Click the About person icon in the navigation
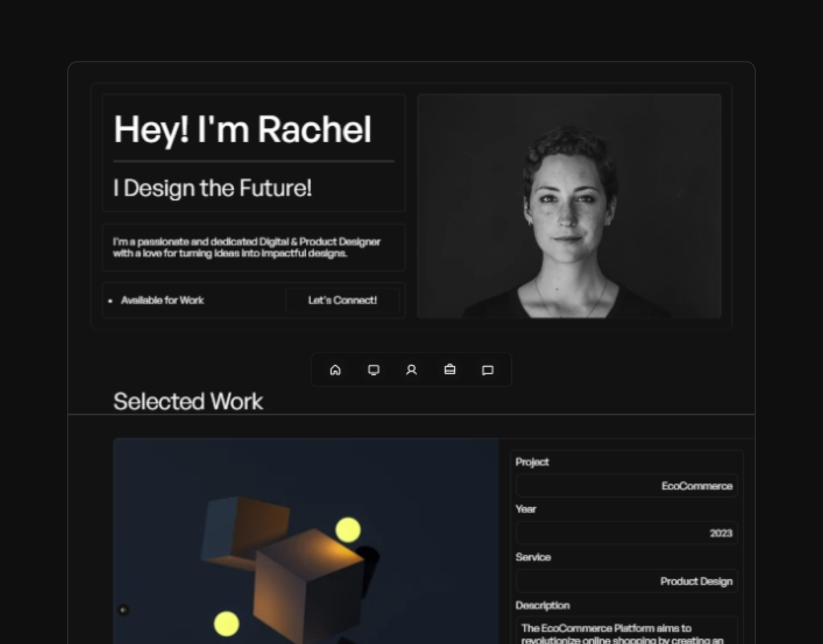The width and height of the screenshot is (823, 644). point(411,370)
